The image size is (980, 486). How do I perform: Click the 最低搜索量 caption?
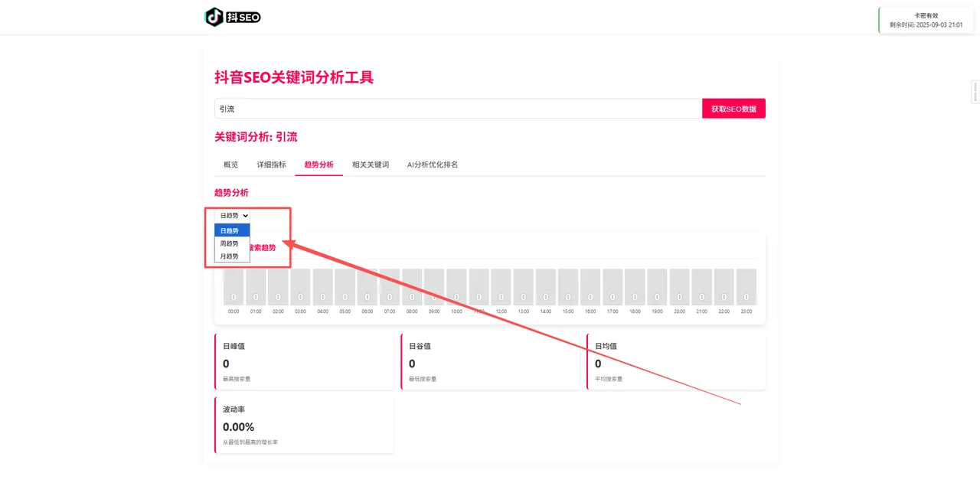[x=423, y=379]
